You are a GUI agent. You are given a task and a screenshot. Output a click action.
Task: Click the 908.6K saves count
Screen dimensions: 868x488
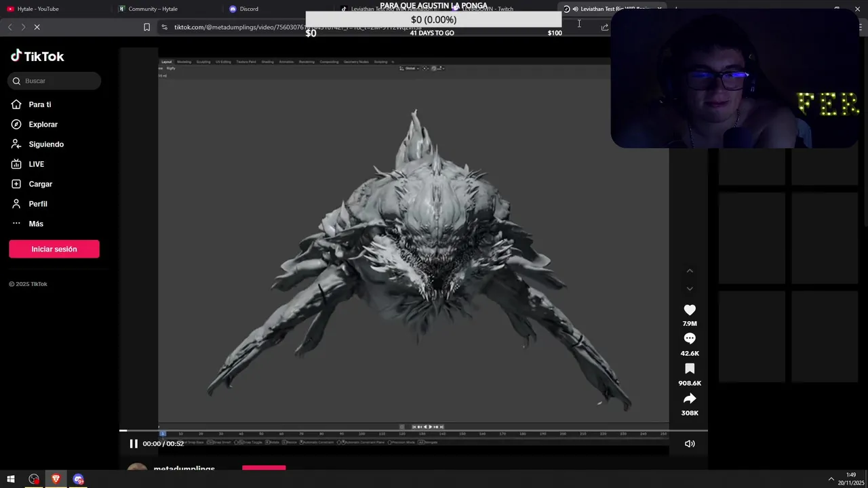coord(690,384)
